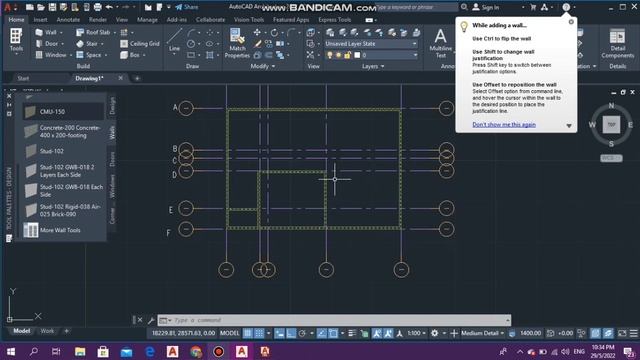Select the Move tool in Modify panel
Viewport: 640px width, 360px height.
(257, 32)
